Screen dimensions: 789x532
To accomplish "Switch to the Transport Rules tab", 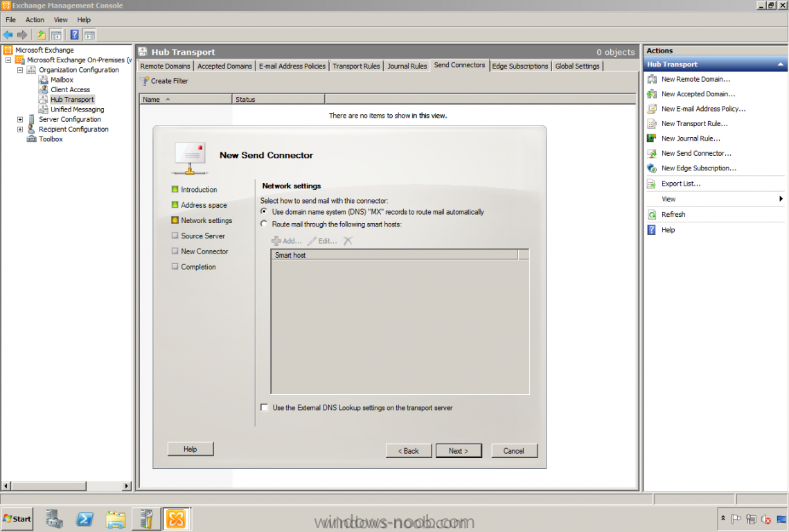I will [356, 66].
